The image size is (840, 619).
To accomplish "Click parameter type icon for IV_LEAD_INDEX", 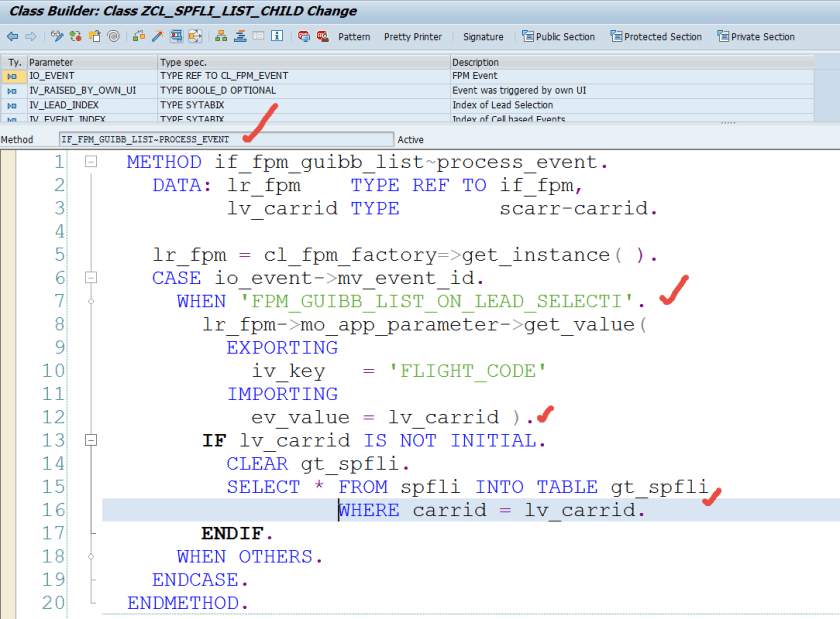I will 13,105.
